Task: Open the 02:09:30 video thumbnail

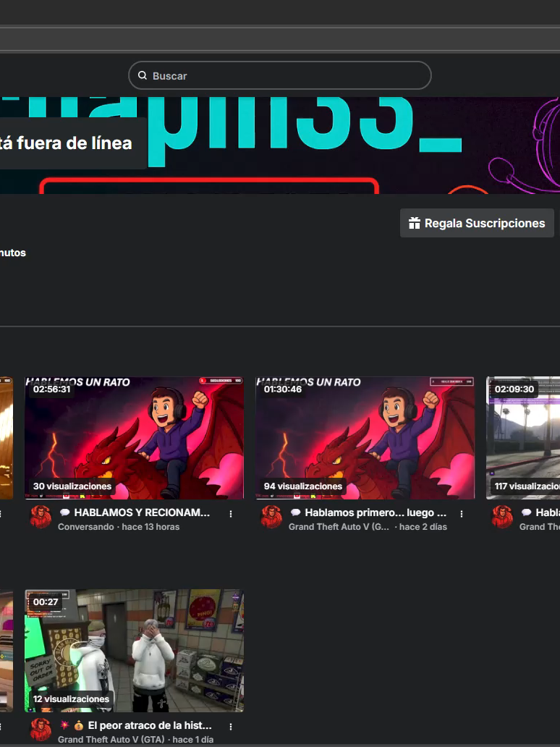Action: tap(523, 438)
